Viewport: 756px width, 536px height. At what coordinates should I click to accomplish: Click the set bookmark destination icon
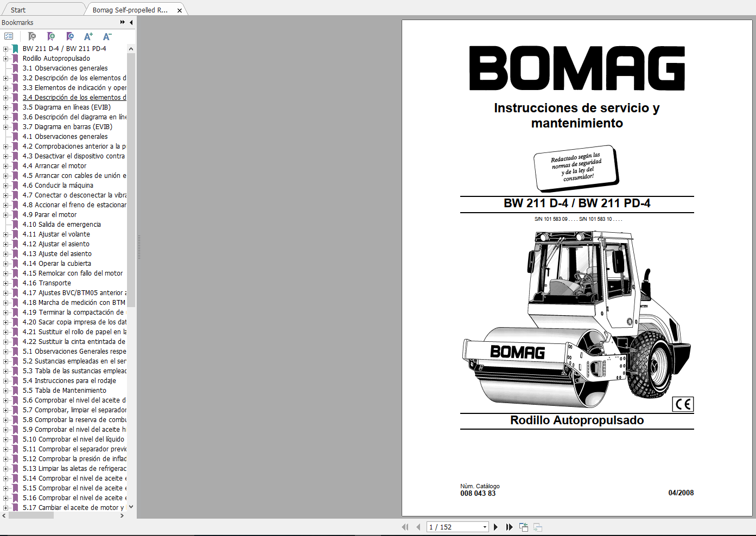click(70, 36)
